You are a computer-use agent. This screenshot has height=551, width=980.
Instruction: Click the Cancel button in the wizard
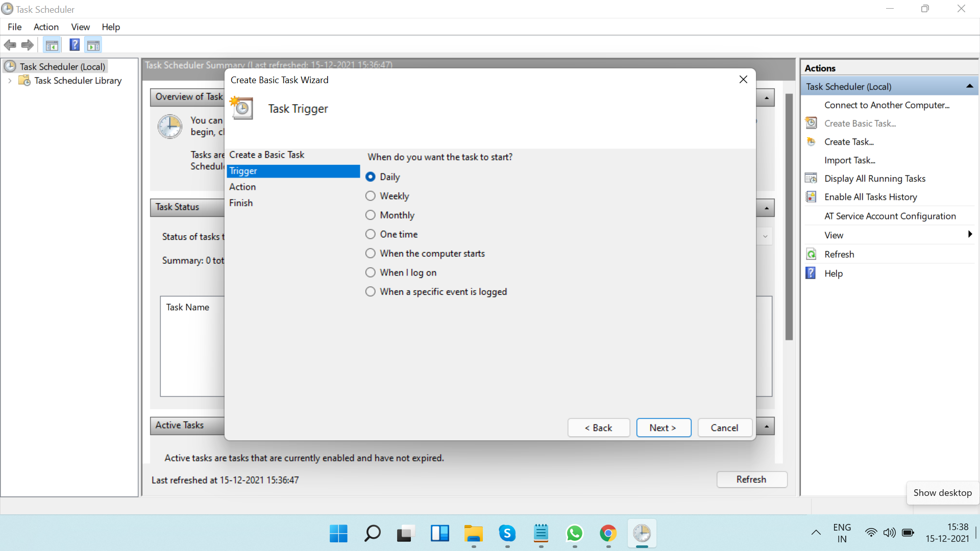[724, 428]
